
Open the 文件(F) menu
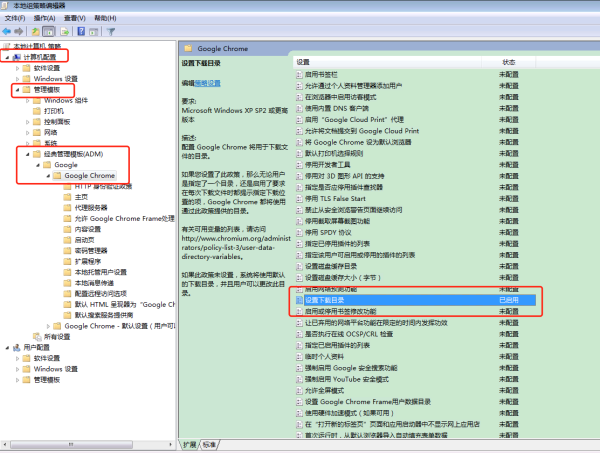15,18
